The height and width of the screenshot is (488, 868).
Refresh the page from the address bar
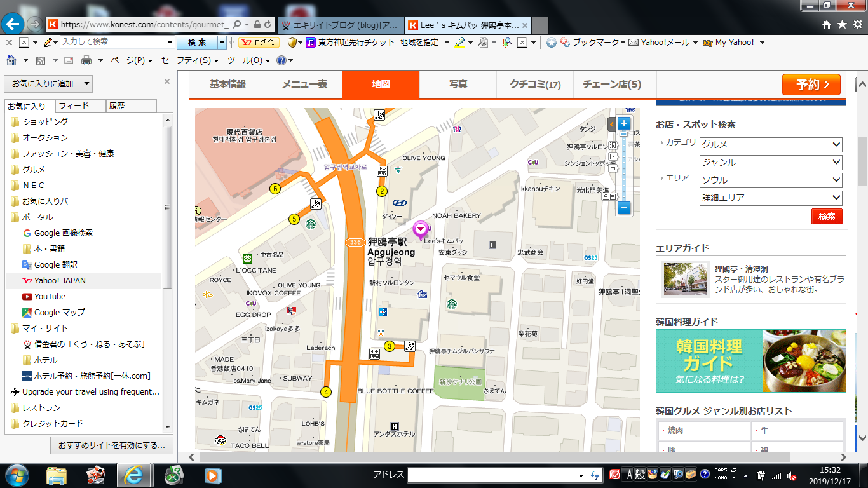point(268,25)
